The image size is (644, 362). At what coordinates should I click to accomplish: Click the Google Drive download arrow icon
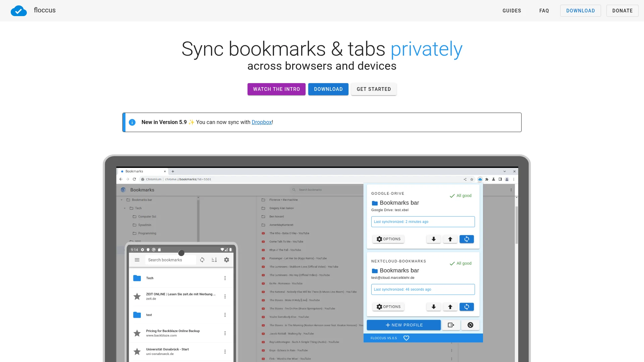433,239
